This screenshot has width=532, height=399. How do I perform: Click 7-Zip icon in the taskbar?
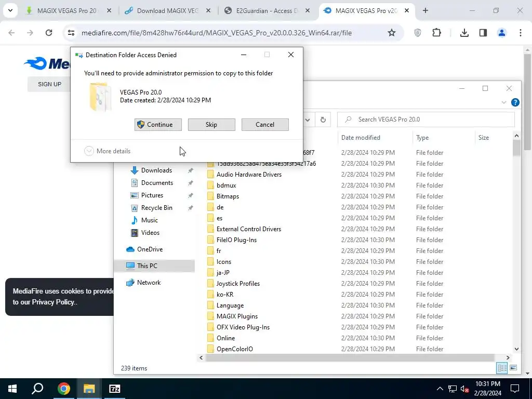(115, 389)
